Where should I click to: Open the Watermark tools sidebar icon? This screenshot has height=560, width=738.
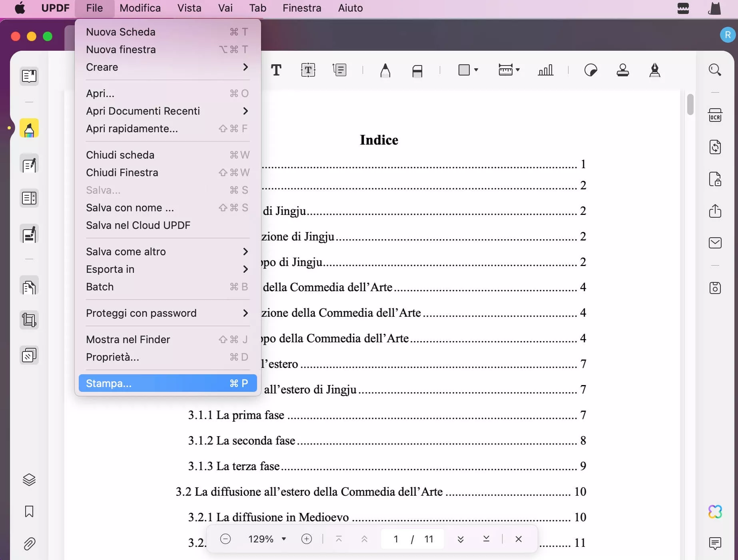(29, 355)
